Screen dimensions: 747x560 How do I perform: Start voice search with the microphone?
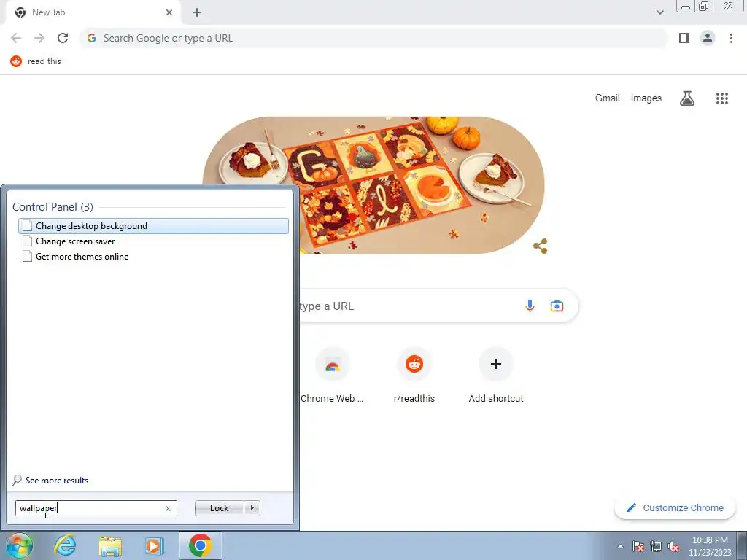pos(530,306)
